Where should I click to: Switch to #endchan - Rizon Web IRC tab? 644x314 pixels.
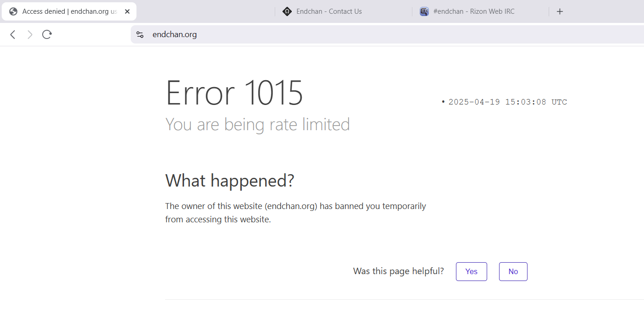click(x=474, y=11)
